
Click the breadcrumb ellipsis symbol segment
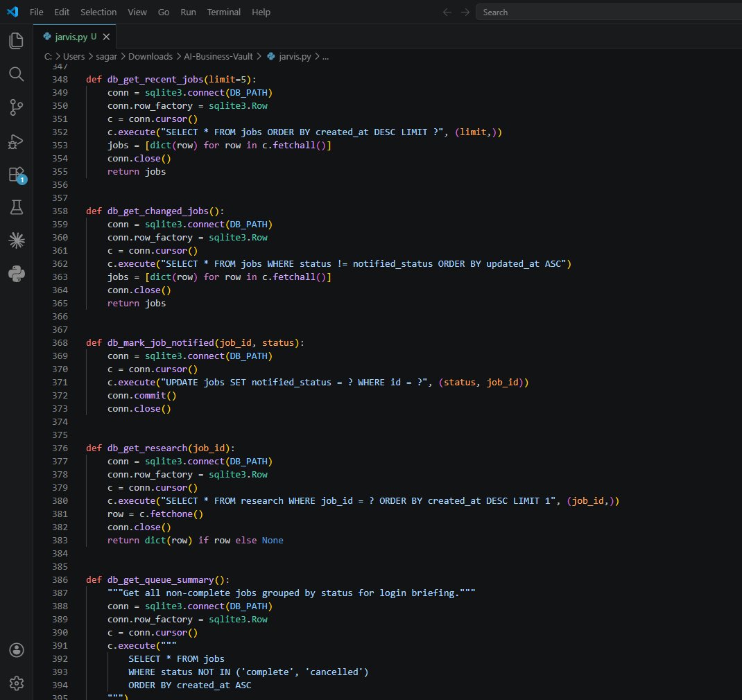[x=325, y=57]
